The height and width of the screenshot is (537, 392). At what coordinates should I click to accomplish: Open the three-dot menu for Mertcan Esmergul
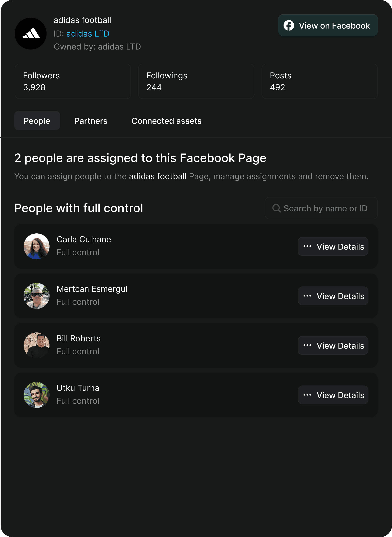coord(307,296)
